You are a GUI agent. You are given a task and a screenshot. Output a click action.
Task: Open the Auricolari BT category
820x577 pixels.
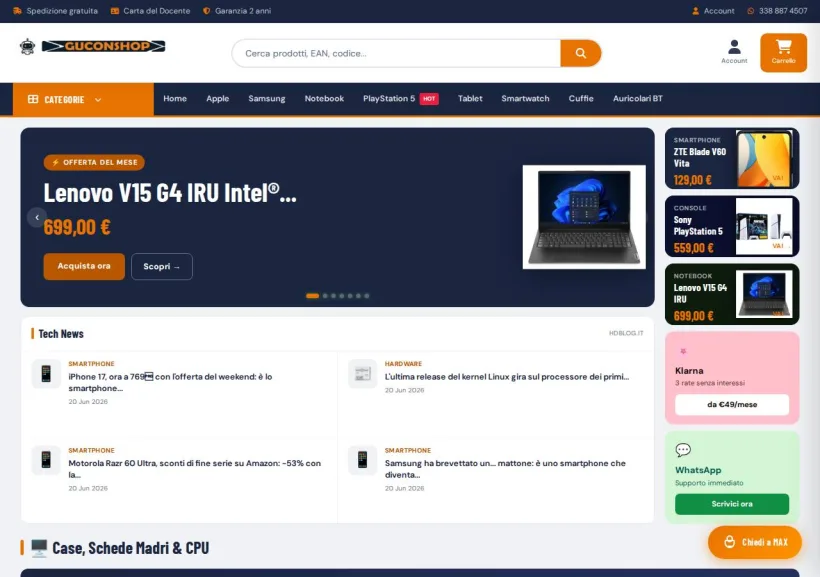pyautogui.click(x=637, y=98)
